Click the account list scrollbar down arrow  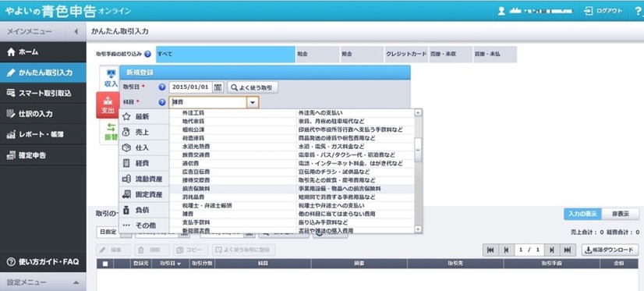[418, 229]
